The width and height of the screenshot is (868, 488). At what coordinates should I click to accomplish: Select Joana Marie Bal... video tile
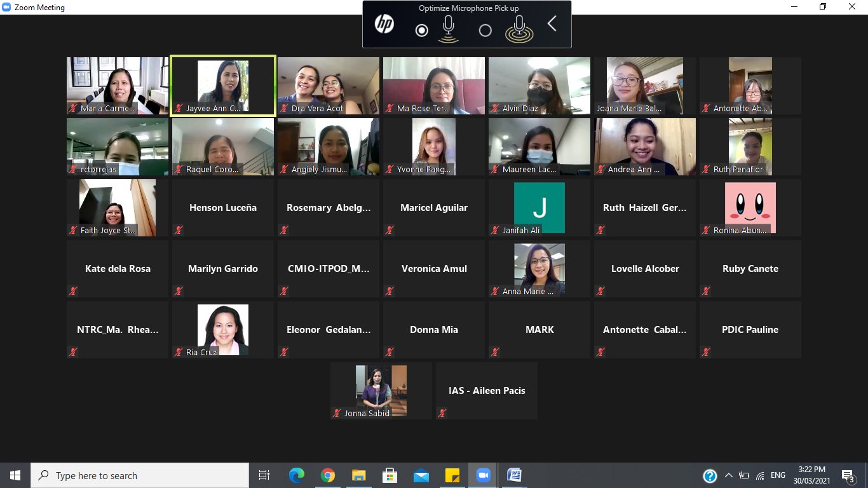coord(645,86)
